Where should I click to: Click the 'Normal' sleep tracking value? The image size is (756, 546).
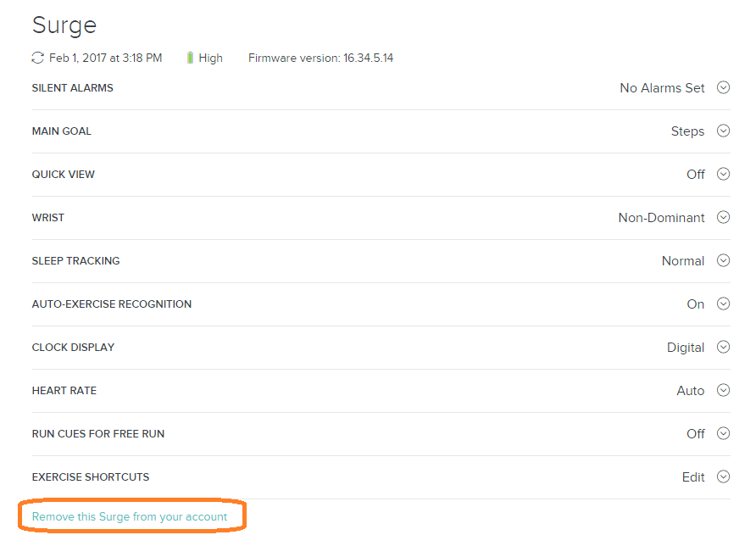coord(683,261)
